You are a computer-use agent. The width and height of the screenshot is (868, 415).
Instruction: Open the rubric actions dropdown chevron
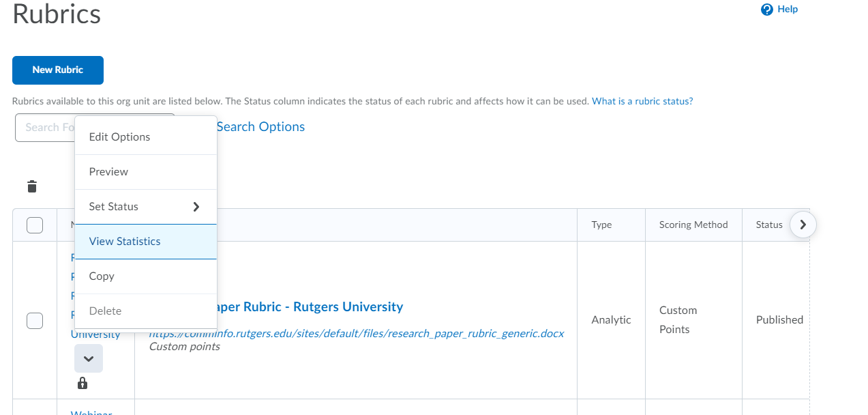click(x=88, y=358)
